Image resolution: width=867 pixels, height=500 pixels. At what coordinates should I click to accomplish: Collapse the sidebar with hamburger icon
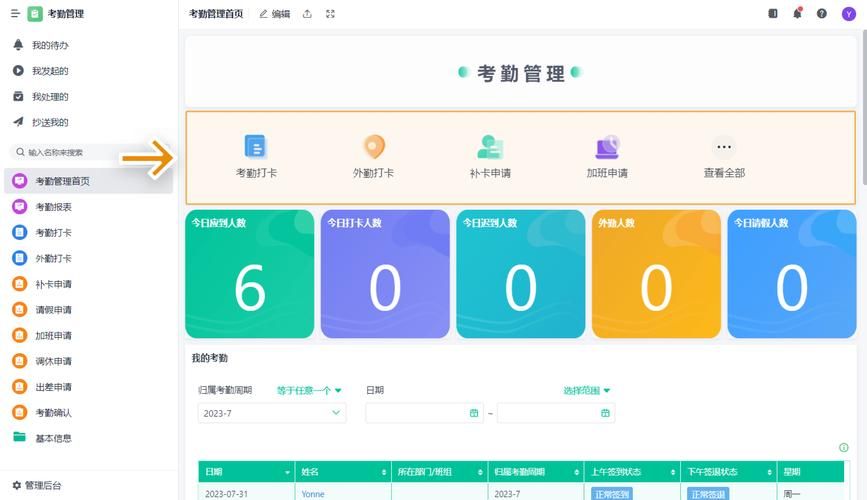pos(15,14)
